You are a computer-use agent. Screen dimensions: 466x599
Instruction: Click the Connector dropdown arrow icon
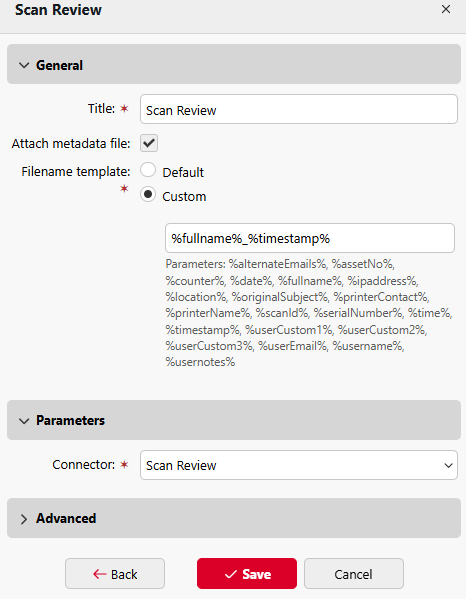pyautogui.click(x=448, y=466)
